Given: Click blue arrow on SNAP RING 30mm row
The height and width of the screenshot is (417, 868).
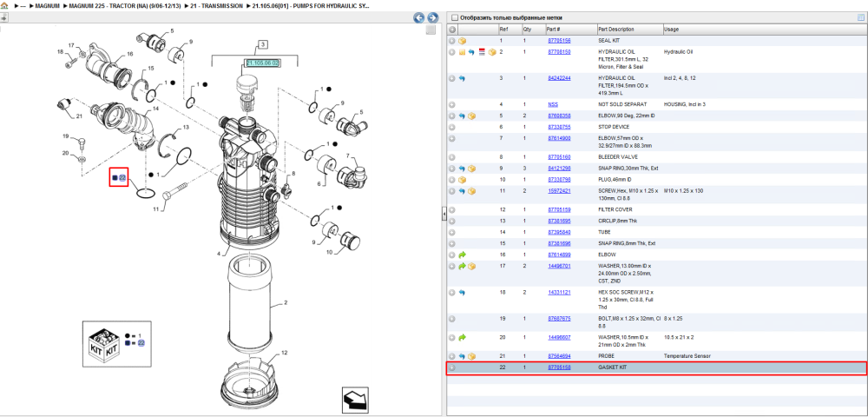Looking at the screenshot, I should pyautogui.click(x=463, y=169).
